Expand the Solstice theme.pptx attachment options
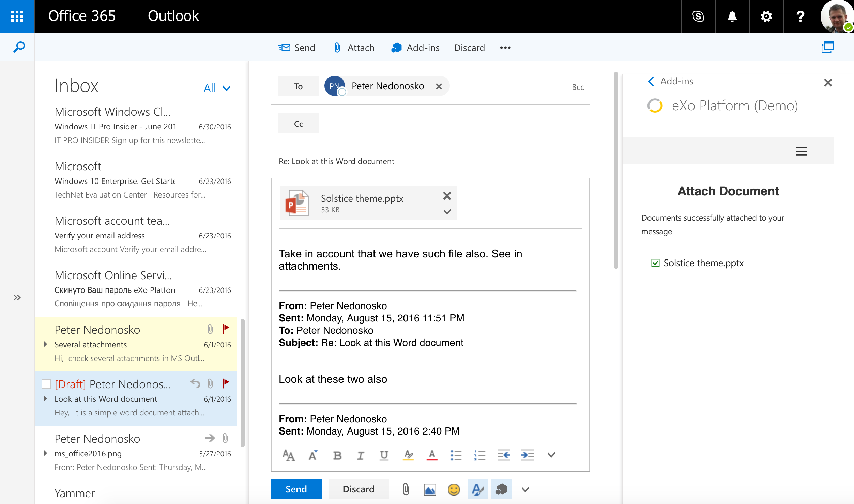The height and width of the screenshot is (504, 854). point(447,212)
